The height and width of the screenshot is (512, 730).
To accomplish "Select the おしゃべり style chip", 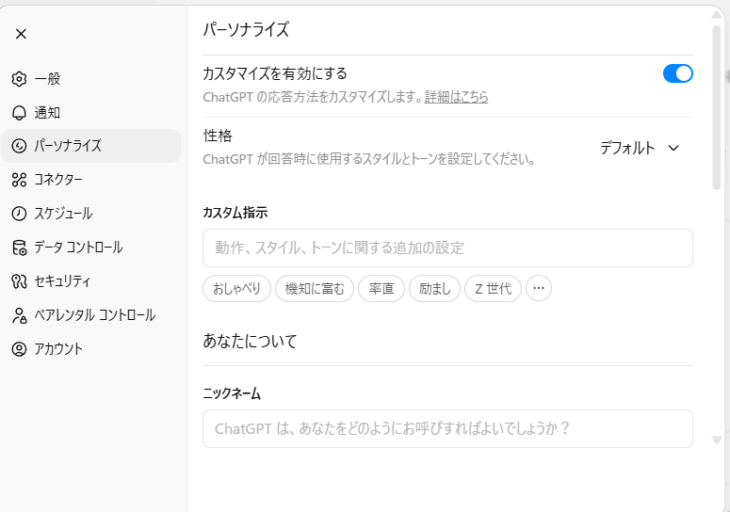I will tap(236, 289).
